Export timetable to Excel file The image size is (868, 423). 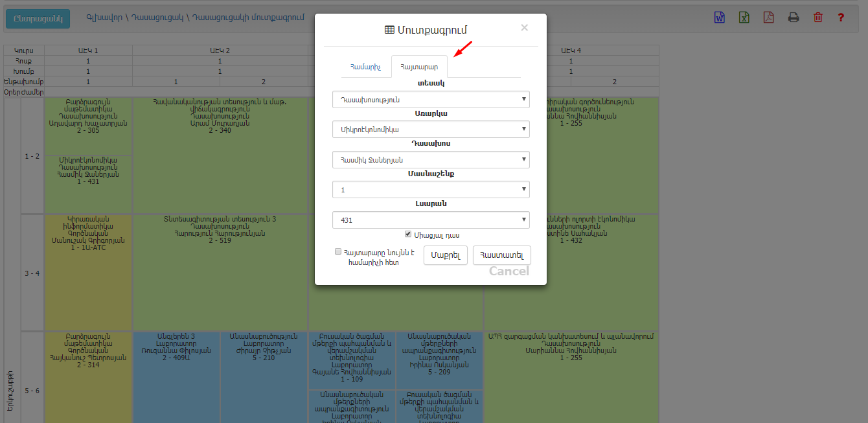tap(744, 17)
